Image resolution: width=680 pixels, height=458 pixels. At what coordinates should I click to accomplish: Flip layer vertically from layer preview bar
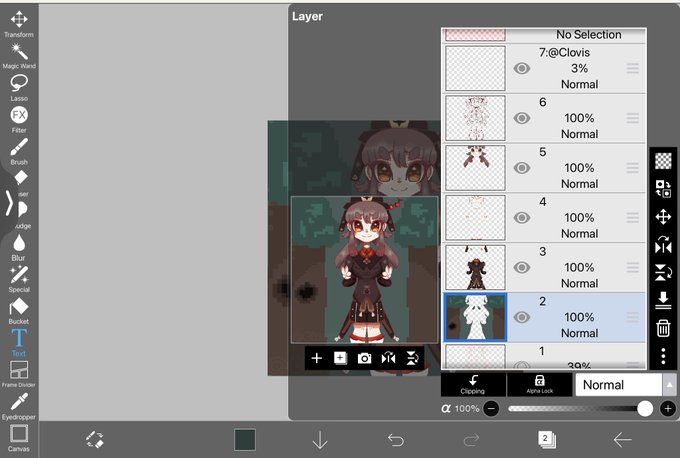[x=412, y=358]
